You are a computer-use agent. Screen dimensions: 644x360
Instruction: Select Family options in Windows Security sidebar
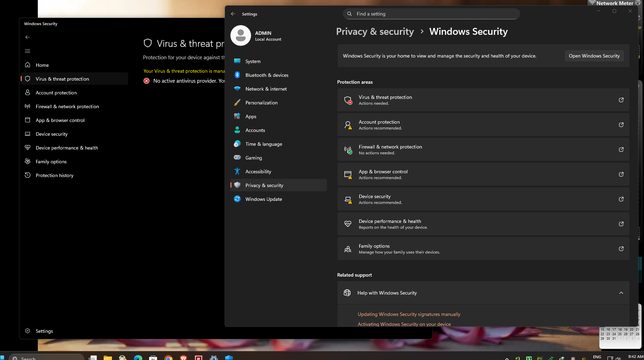74,162
